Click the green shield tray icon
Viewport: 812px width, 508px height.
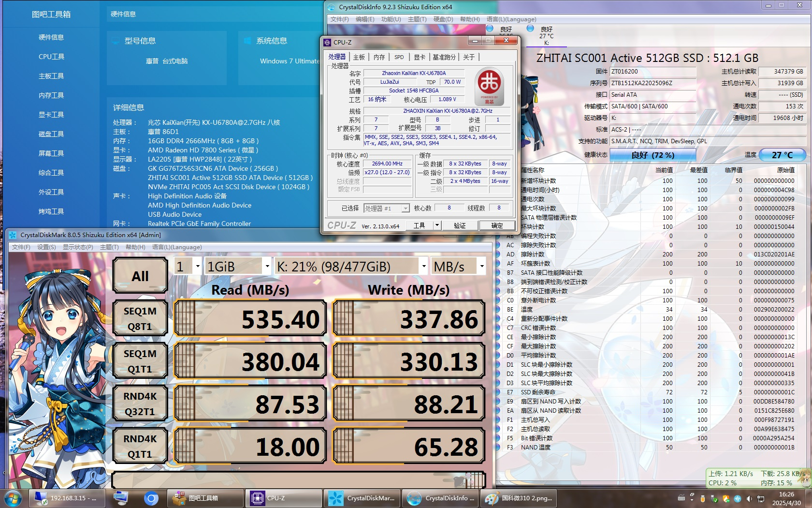[726, 498]
